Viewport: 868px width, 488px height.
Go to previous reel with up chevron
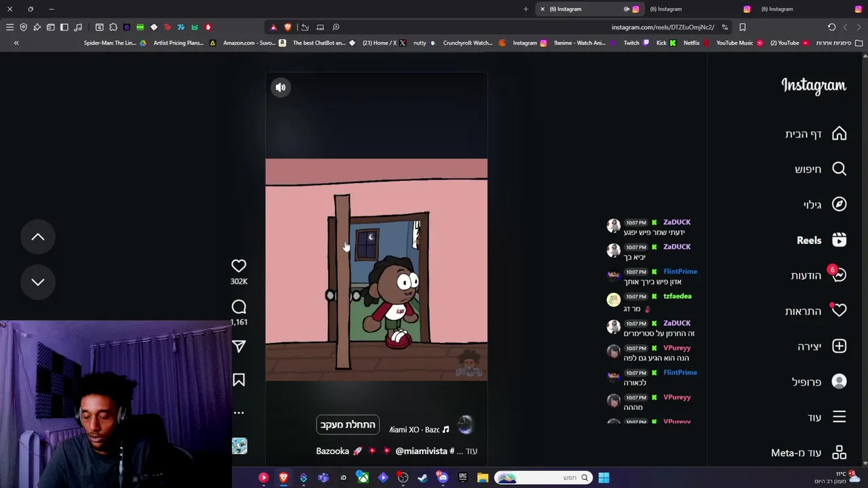(38, 237)
